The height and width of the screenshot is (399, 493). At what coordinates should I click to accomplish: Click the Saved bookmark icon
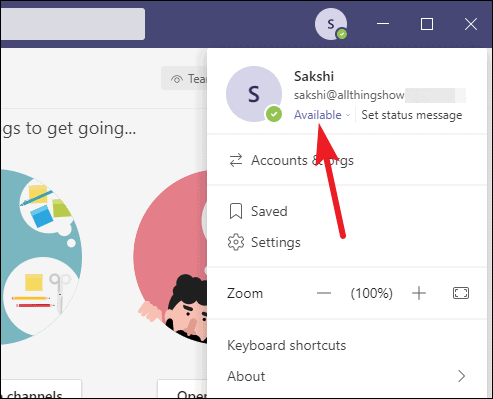(x=236, y=211)
